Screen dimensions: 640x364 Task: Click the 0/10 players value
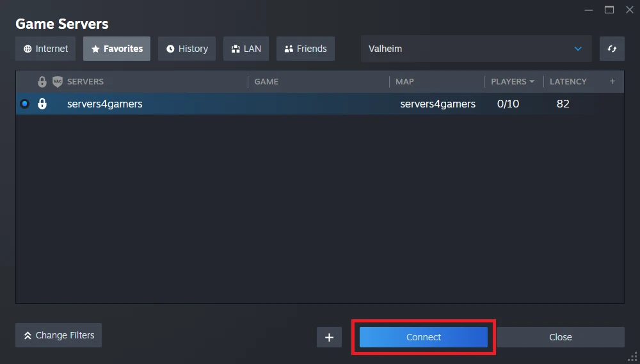click(x=508, y=104)
